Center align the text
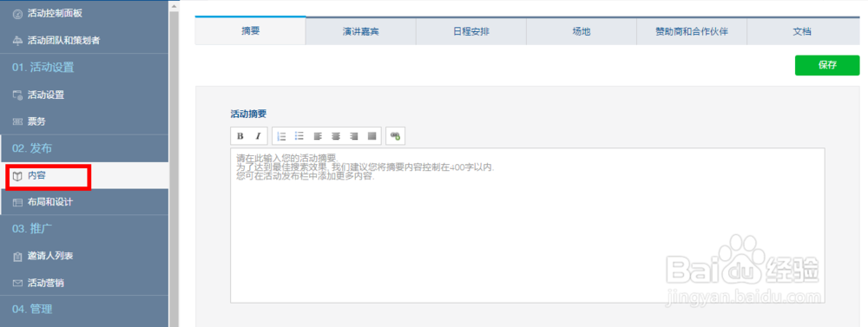Screen dimensions: 868x327 pyautogui.click(x=335, y=136)
